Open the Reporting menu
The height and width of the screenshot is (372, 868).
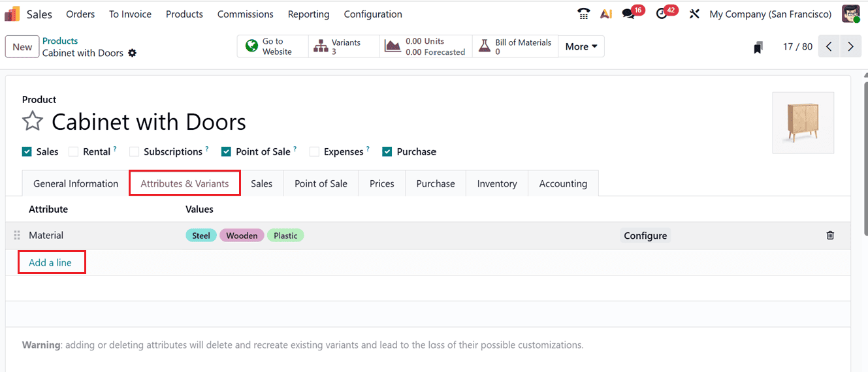point(308,14)
